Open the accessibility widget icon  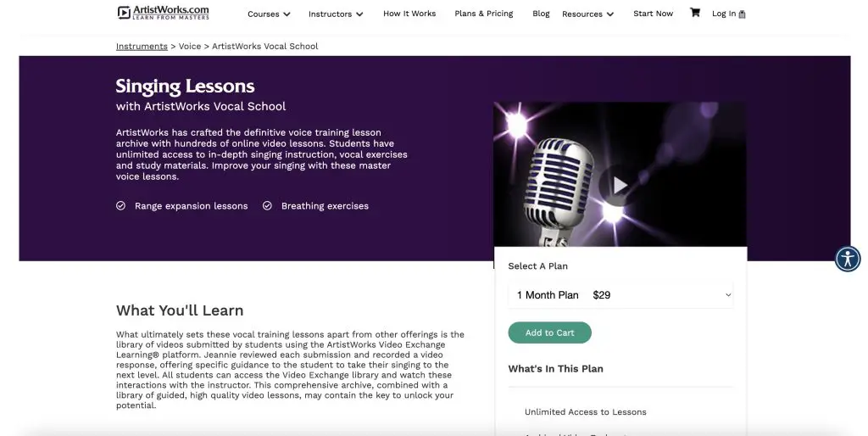(848, 259)
